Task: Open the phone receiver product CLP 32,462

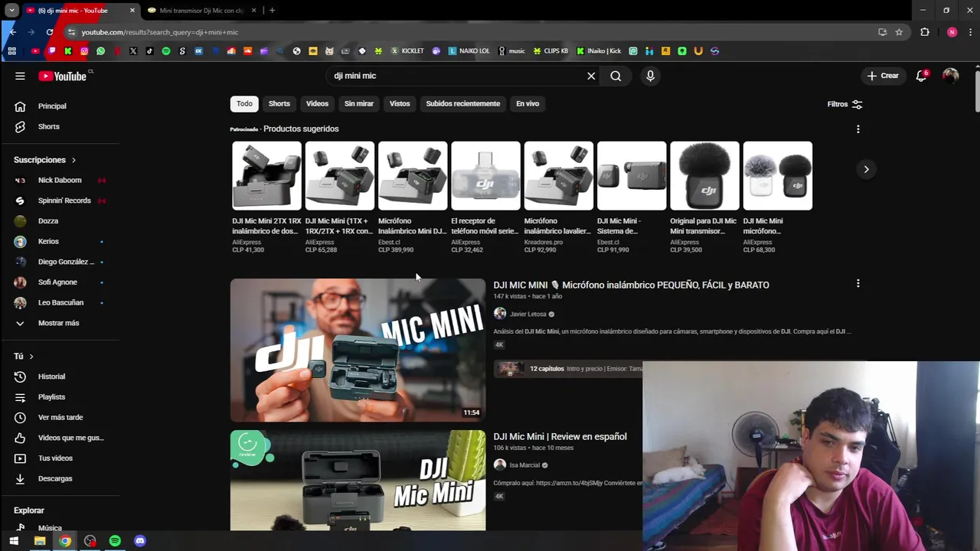Action: click(x=485, y=197)
